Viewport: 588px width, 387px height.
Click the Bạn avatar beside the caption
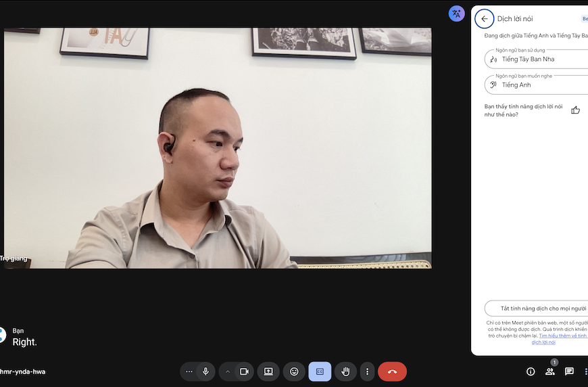pos(3,335)
